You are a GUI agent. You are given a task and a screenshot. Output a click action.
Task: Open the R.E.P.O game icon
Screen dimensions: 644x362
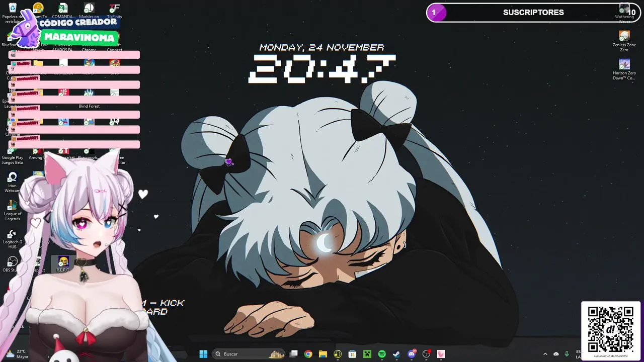[63, 263]
